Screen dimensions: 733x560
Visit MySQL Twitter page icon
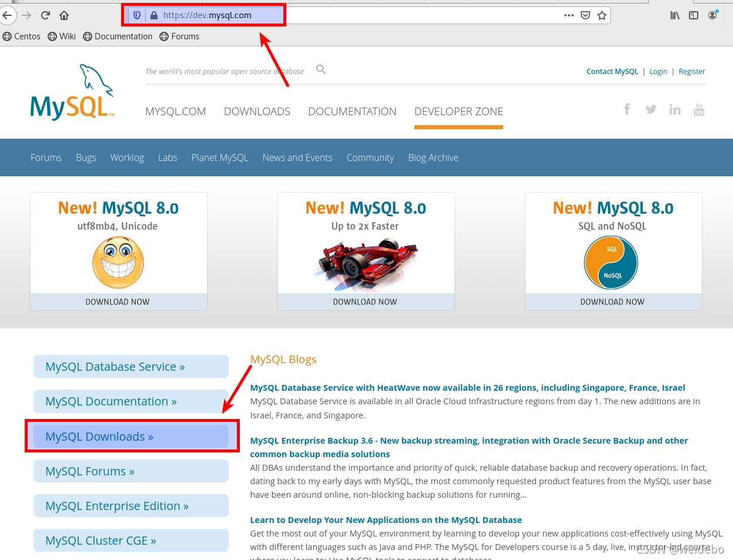coord(651,109)
